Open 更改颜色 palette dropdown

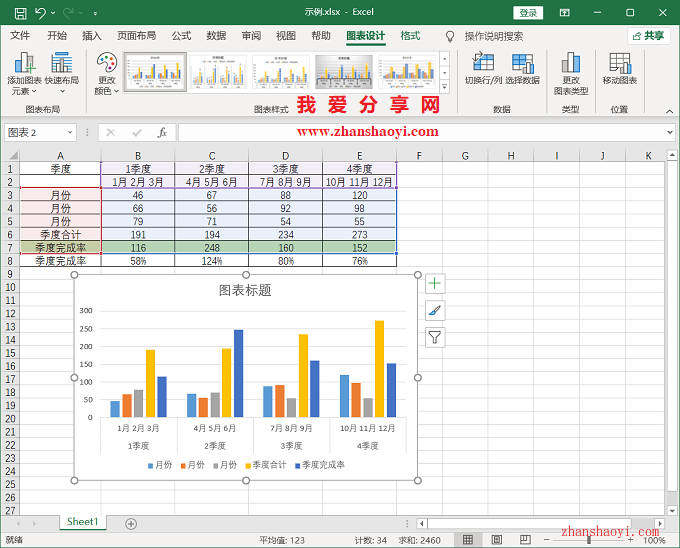(107, 74)
